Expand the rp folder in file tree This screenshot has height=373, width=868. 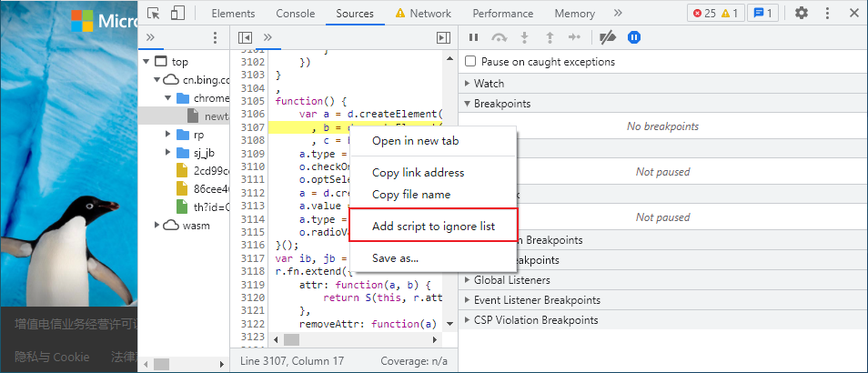(x=168, y=135)
